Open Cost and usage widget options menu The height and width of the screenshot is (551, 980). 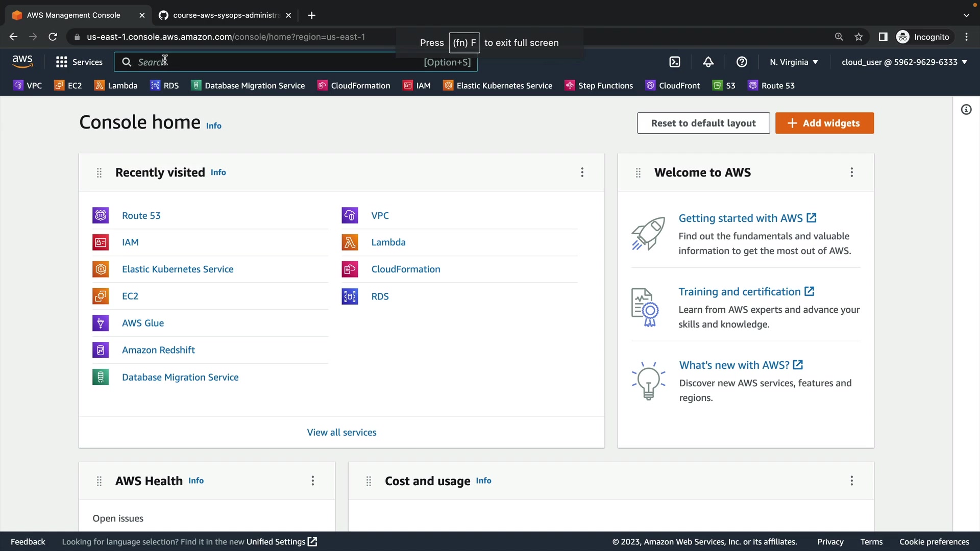coord(851,481)
